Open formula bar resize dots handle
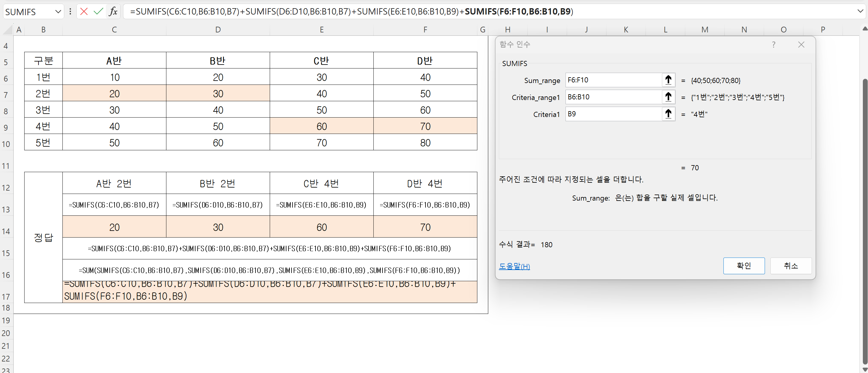Screen dimensions: 868x373 click(70, 12)
